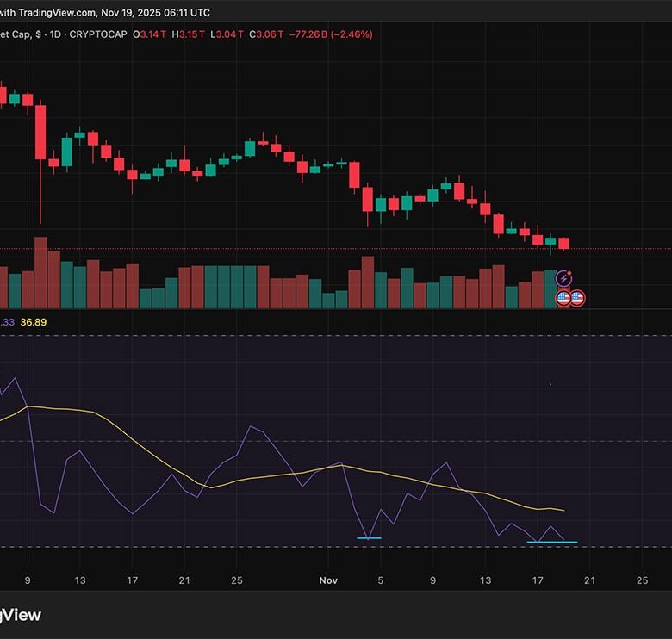Screen dimensions: 672x639
Task: Click the yellow 36.89 indicator value
Action: tap(33, 322)
